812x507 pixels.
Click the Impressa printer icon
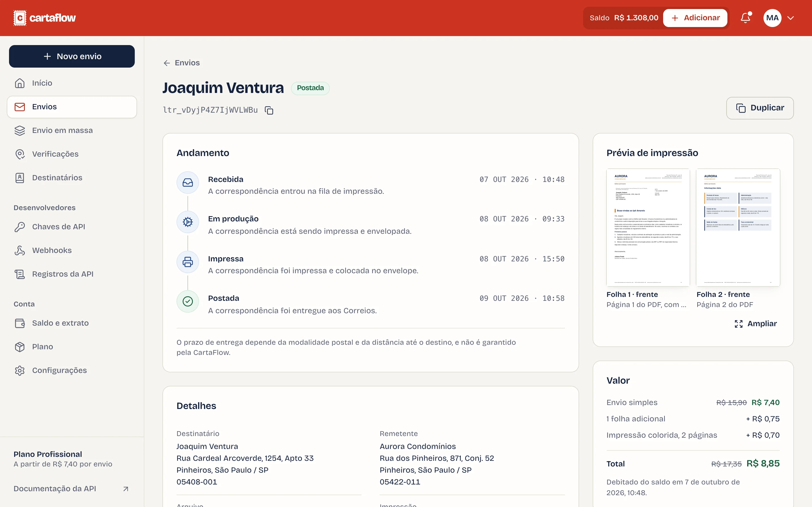tap(187, 262)
